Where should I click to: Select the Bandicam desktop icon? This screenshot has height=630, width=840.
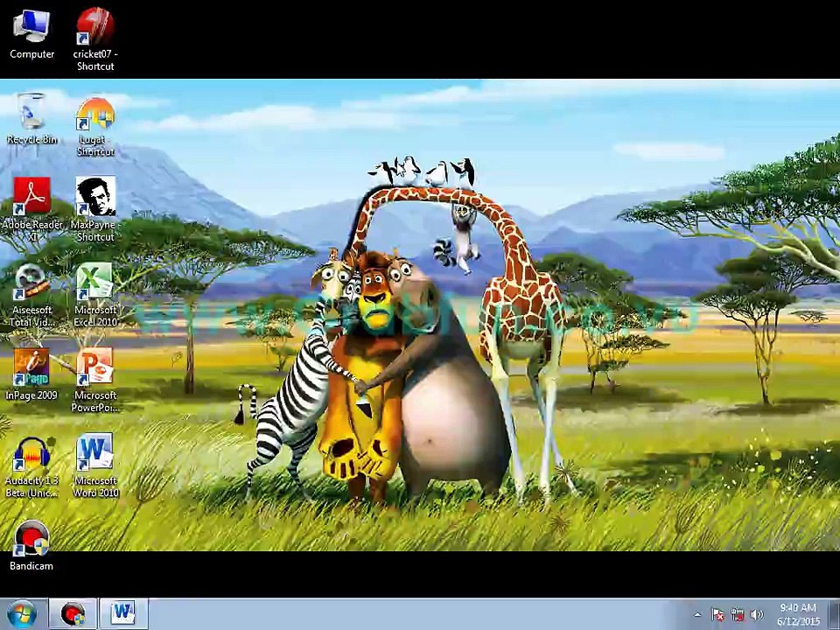[x=32, y=545]
